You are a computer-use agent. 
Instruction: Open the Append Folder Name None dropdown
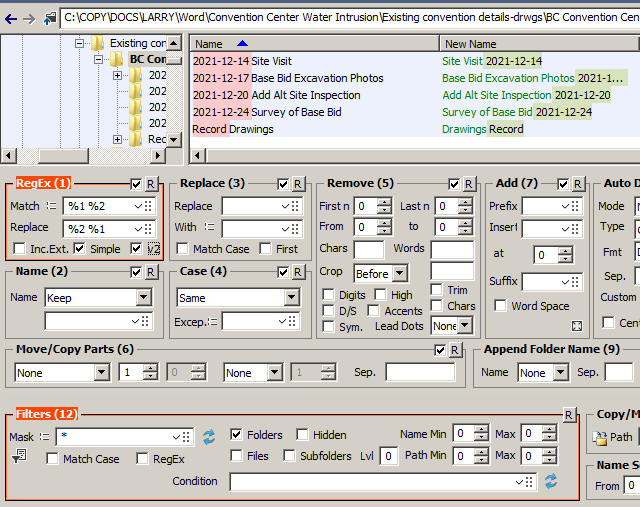point(561,372)
